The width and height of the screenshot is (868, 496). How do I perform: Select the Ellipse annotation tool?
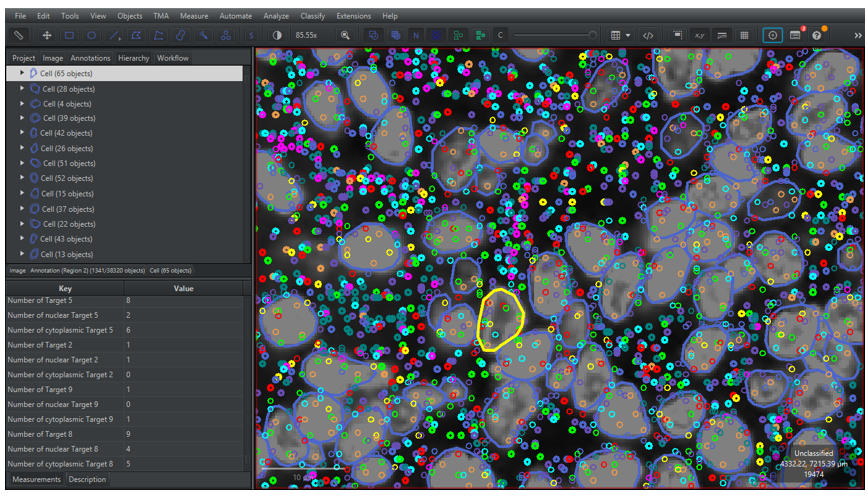pyautogui.click(x=91, y=35)
